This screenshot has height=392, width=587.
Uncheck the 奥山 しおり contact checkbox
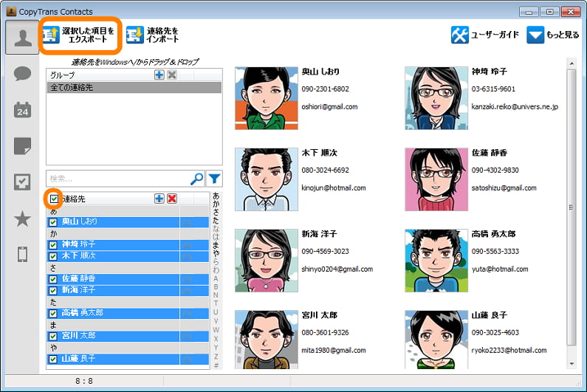click(x=53, y=221)
